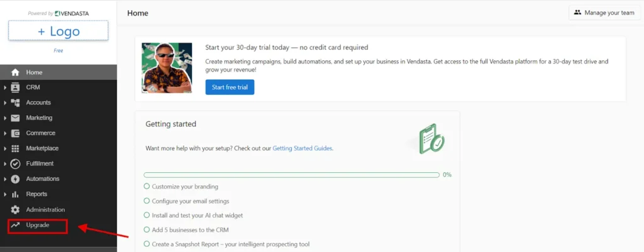Expand the CRM menu arrow
Image resolution: width=644 pixels, height=252 pixels.
click(x=5, y=87)
